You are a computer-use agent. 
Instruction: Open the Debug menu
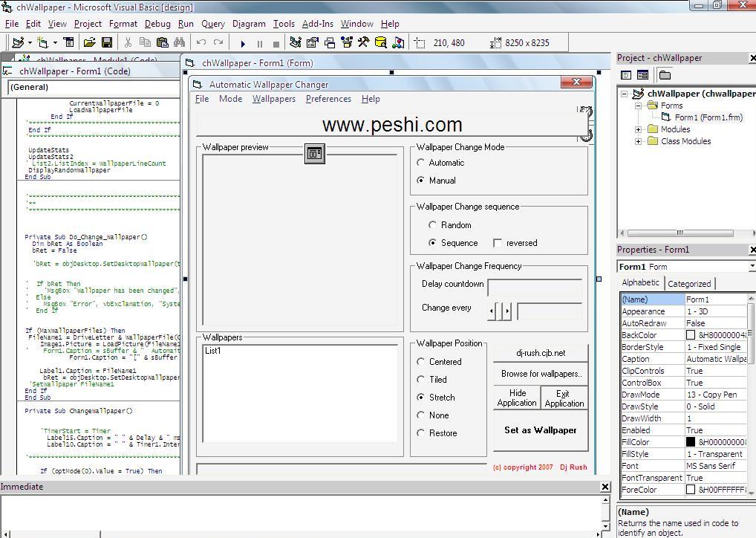pos(157,24)
